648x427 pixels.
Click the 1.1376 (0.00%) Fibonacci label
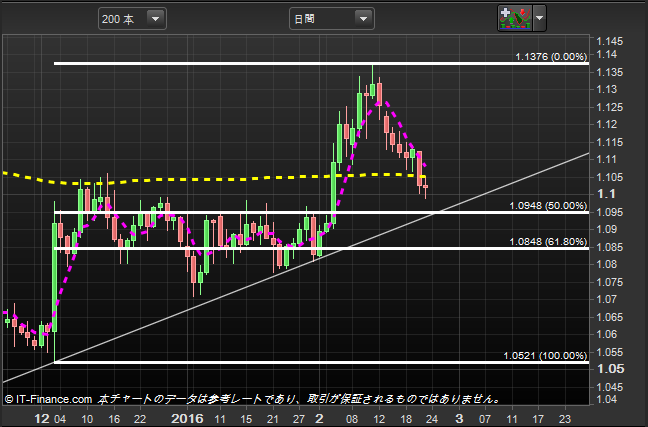(551, 57)
